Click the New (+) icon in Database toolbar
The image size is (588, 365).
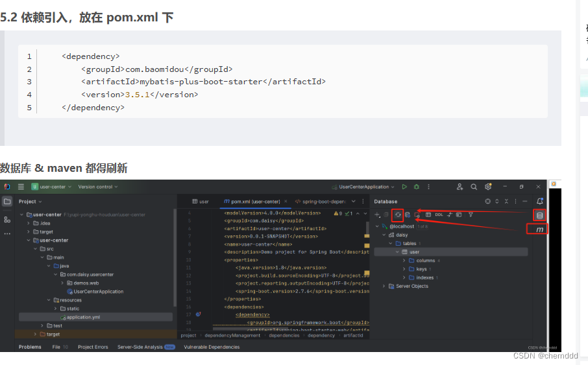377,215
